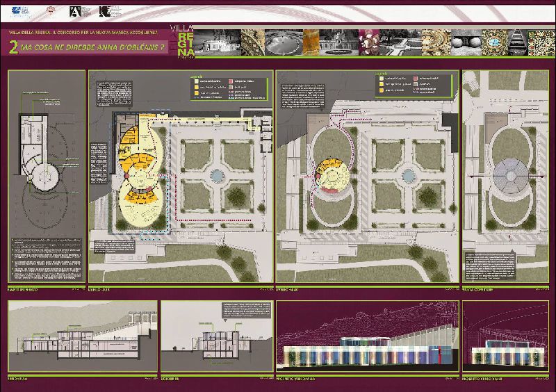Open the black-and-white circular fountain basin photo

[284, 42]
